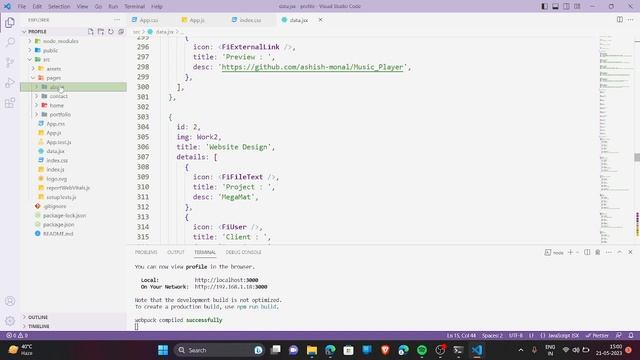The image size is (640, 360).
Task: Kill terminal with trash icon
Action: coord(598,252)
